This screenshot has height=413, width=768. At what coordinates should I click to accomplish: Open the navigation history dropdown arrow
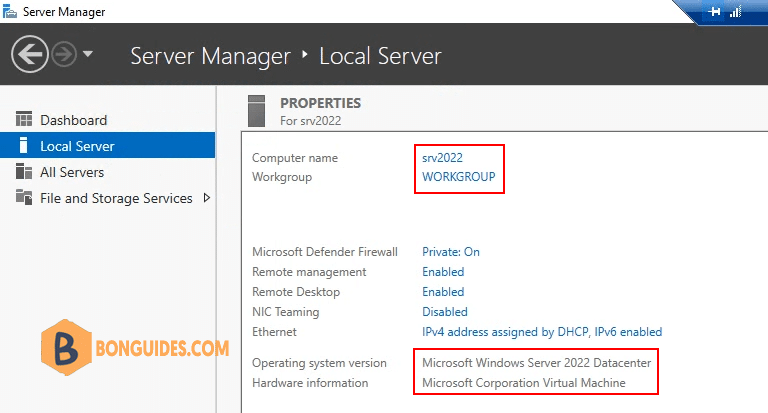(x=88, y=54)
